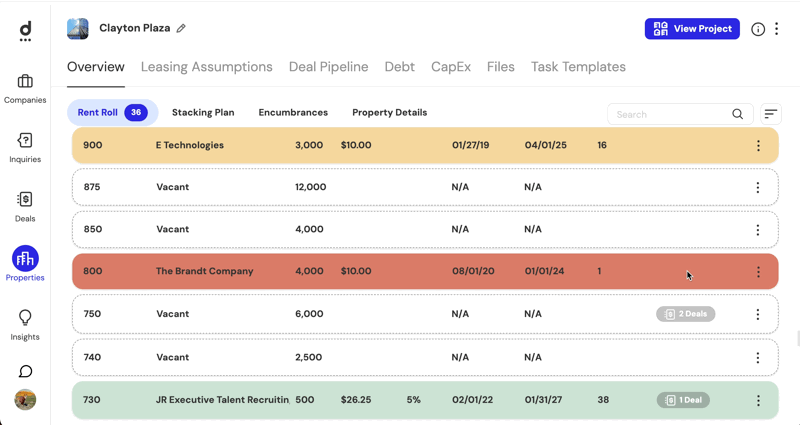This screenshot has height=425, width=800.
Task: Click the app logo at top of sidebar
Action: [25, 31]
